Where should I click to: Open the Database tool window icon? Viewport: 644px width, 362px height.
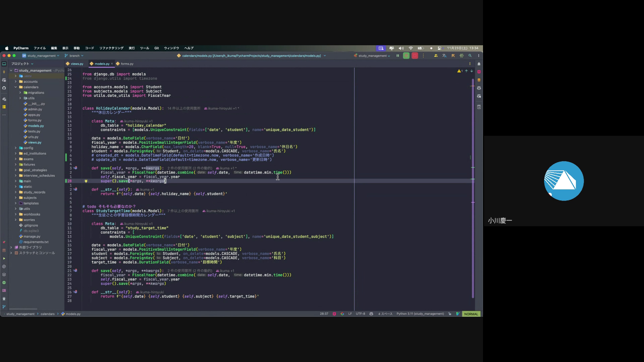tap(479, 80)
